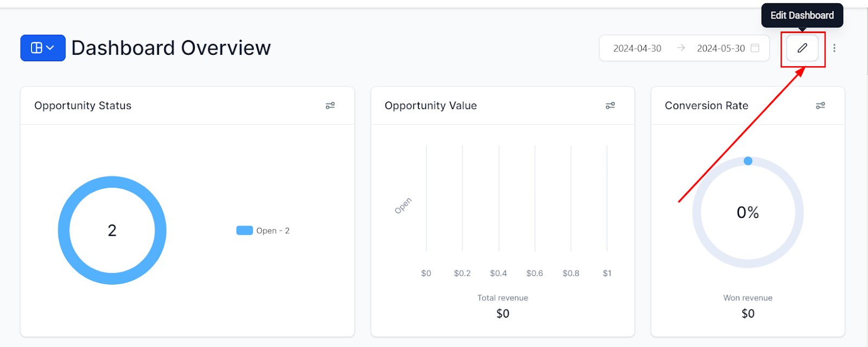Image resolution: width=868 pixels, height=347 pixels.
Task: Click the Edit Dashboard pencil icon
Action: click(x=803, y=48)
